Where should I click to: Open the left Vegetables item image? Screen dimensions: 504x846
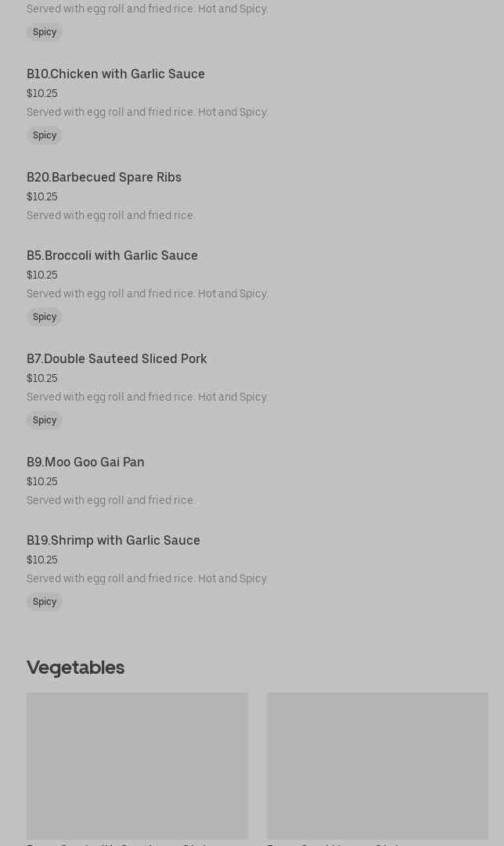[x=137, y=765]
